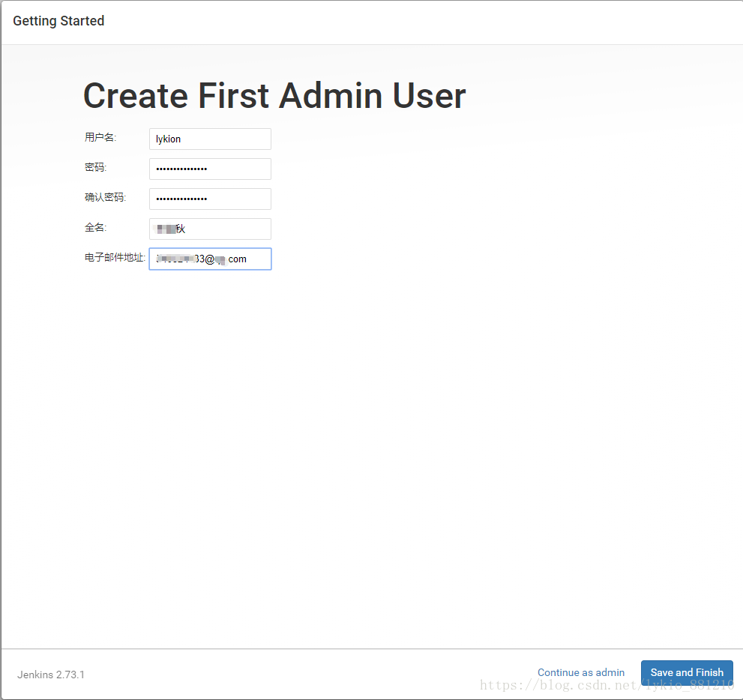Click the 用户名 username input field

click(x=209, y=139)
